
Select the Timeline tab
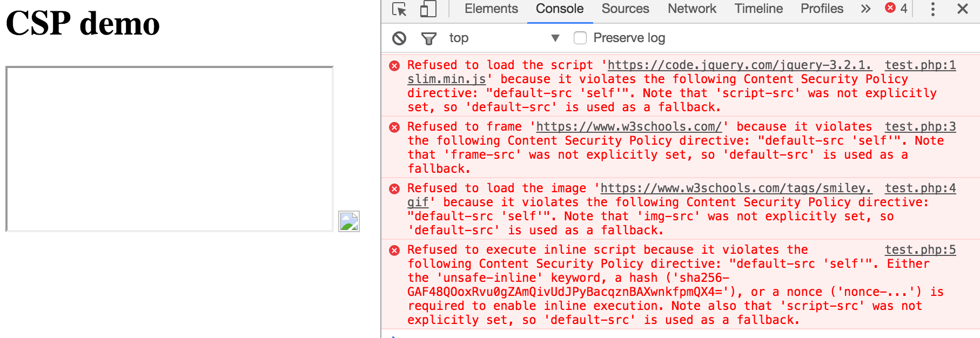tap(758, 9)
